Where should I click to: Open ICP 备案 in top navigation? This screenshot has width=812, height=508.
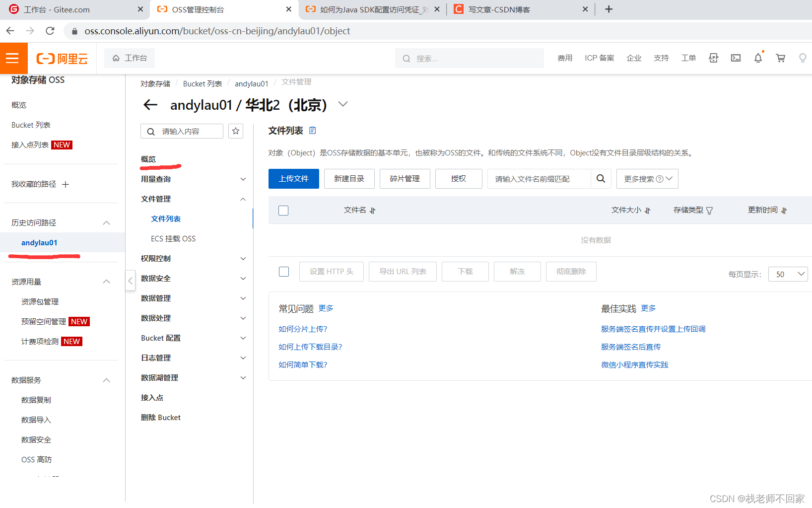click(600, 58)
